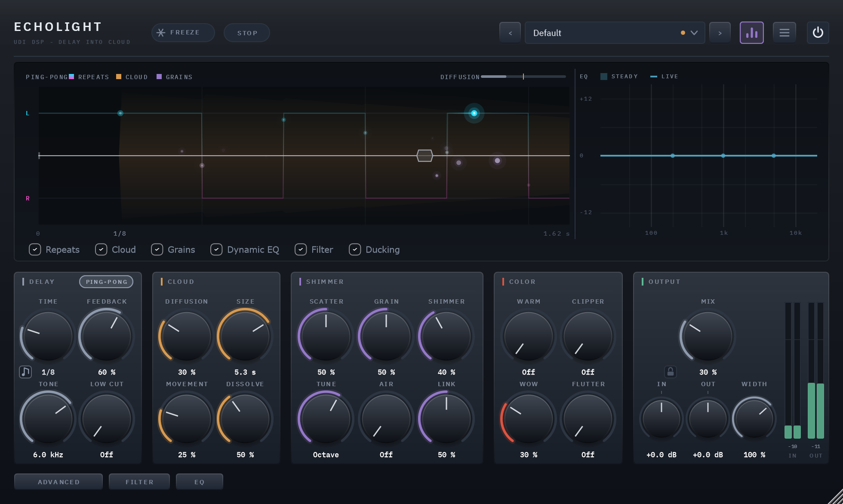Click the Wow knob

pyautogui.click(x=529, y=418)
